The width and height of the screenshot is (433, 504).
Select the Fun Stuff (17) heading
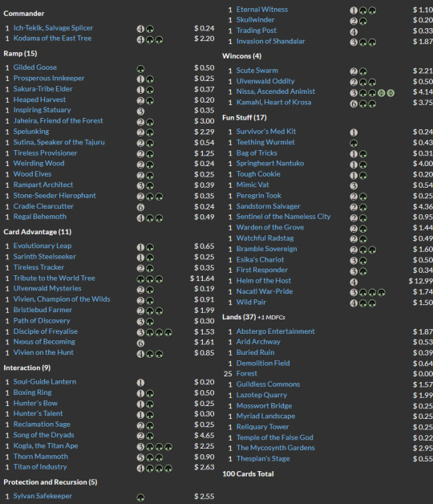coord(245,118)
